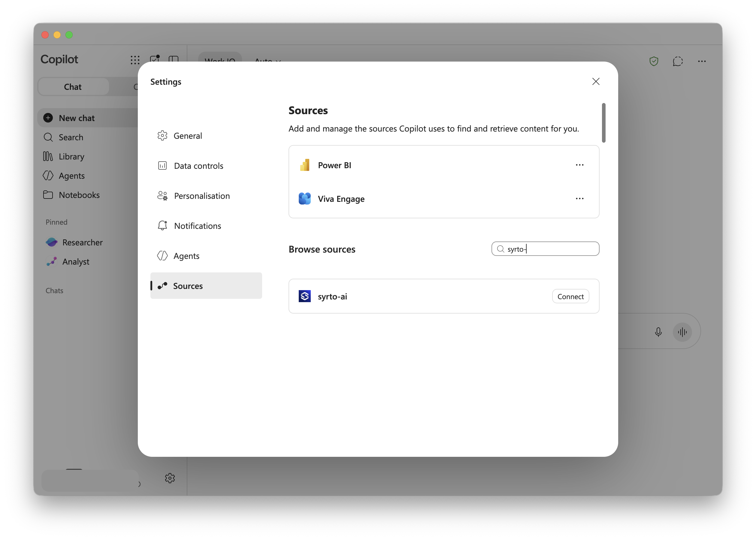This screenshot has width=756, height=540.
Task: Click the Analyst agent icon
Action: [52, 262]
